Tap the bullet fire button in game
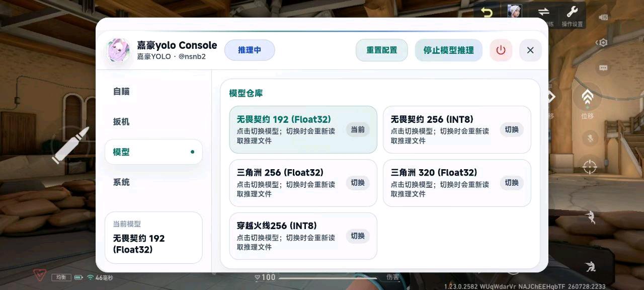This screenshot has height=290, width=644. [x=70, y=145]
